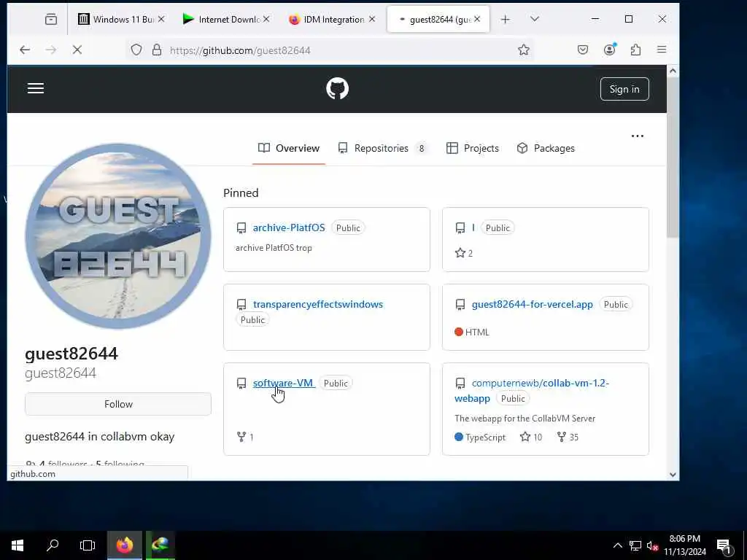Switch to the Overview tab
Viewport: 747px width, 560px height.
(289, 148)
